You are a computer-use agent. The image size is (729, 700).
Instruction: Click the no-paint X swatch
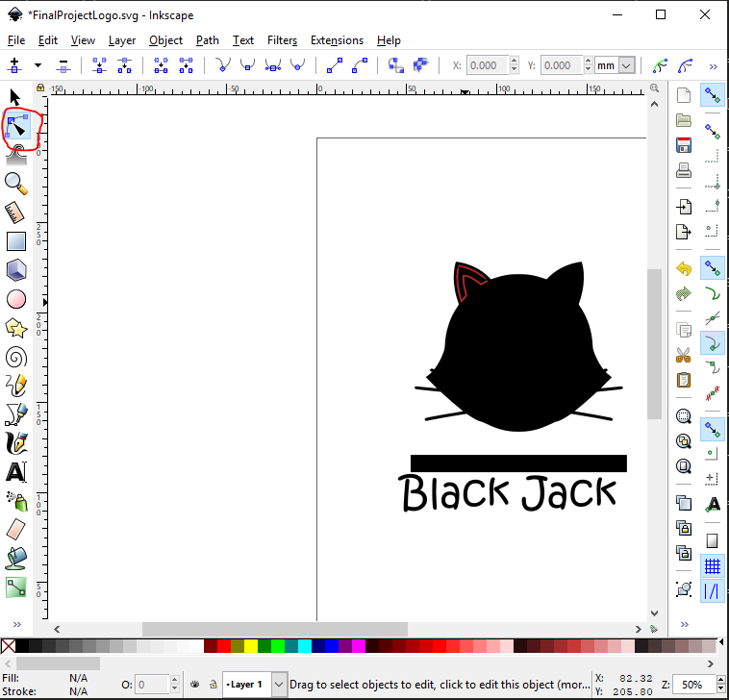(x=9, y=645)
